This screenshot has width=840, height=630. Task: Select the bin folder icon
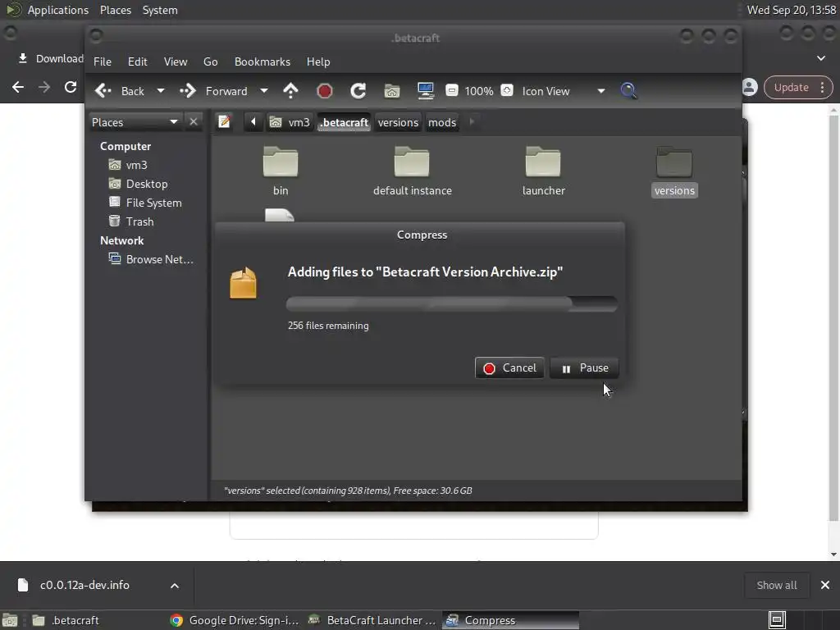point(281,162)
